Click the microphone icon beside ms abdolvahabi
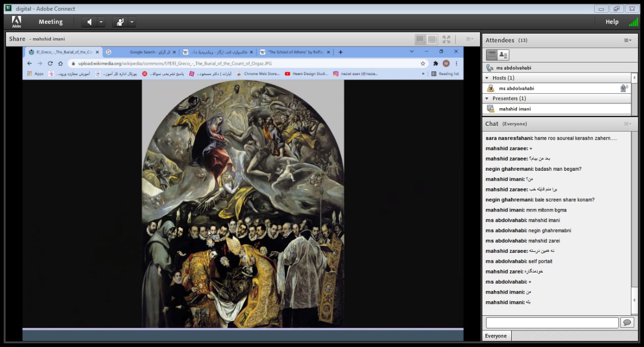This screenshot has height=347, width=644. click(x=624, y=88)
